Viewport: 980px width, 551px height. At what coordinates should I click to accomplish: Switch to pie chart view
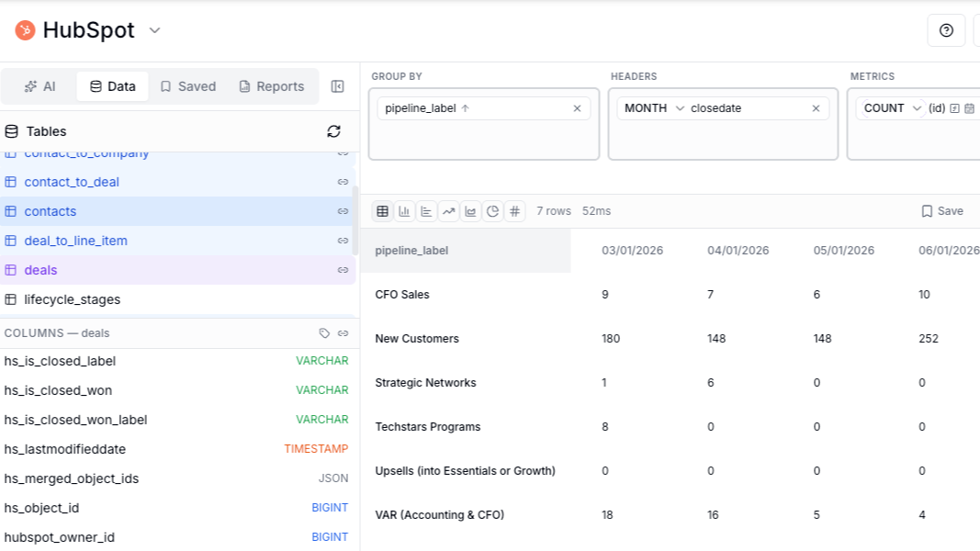(x=492, y=211)
